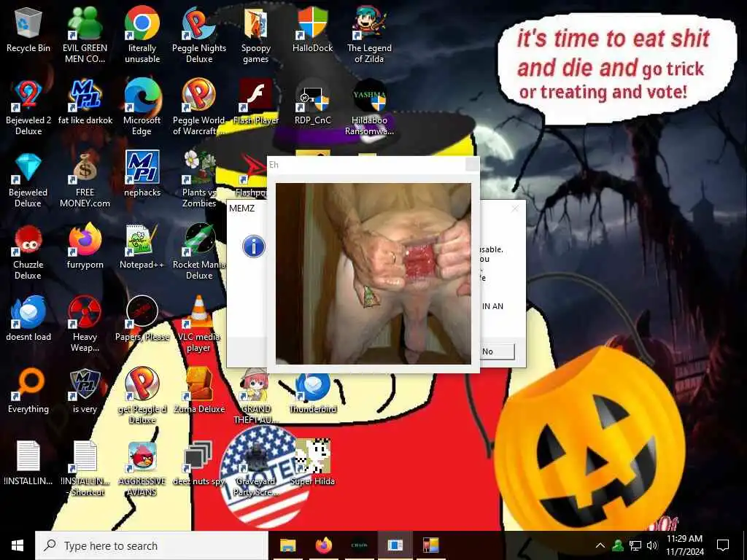
Task: Open Peggle World of Warcraft shortcut
Action: coord(199,108)
